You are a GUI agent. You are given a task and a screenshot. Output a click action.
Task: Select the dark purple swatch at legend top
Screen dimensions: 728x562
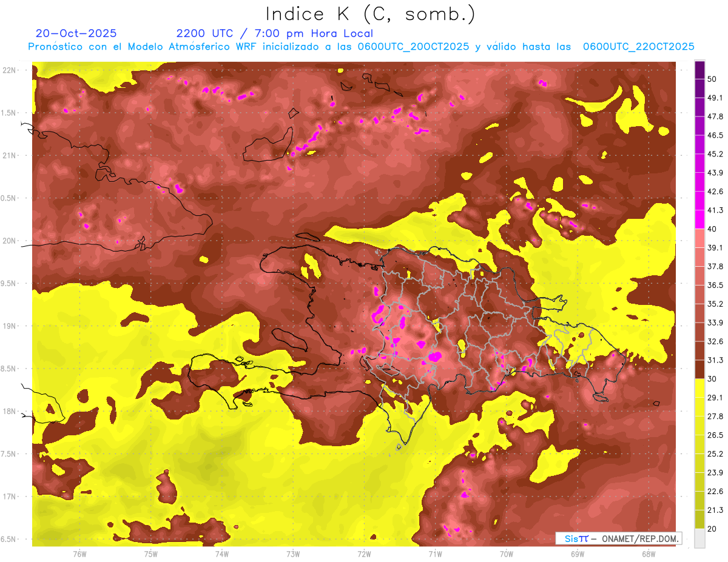[699, 70]
